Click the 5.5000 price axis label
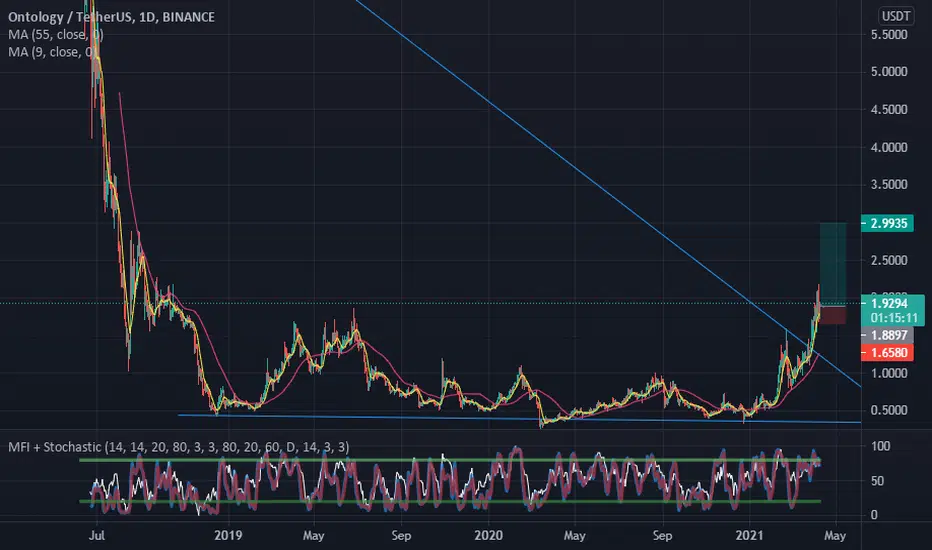This screenshot has height=550, width=932. tap(889, 34)
